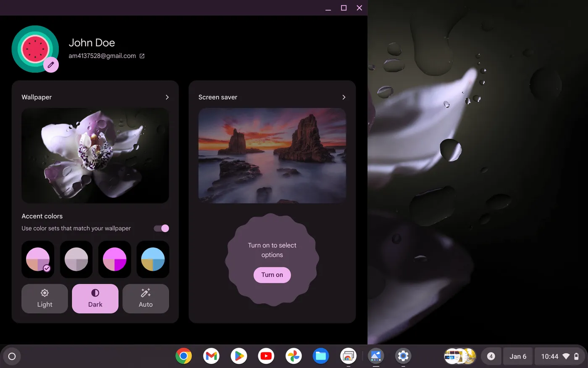Screen dimensions: 588x368
Task: Select the blue and gold accent swatch
Action: coord(153,259)
